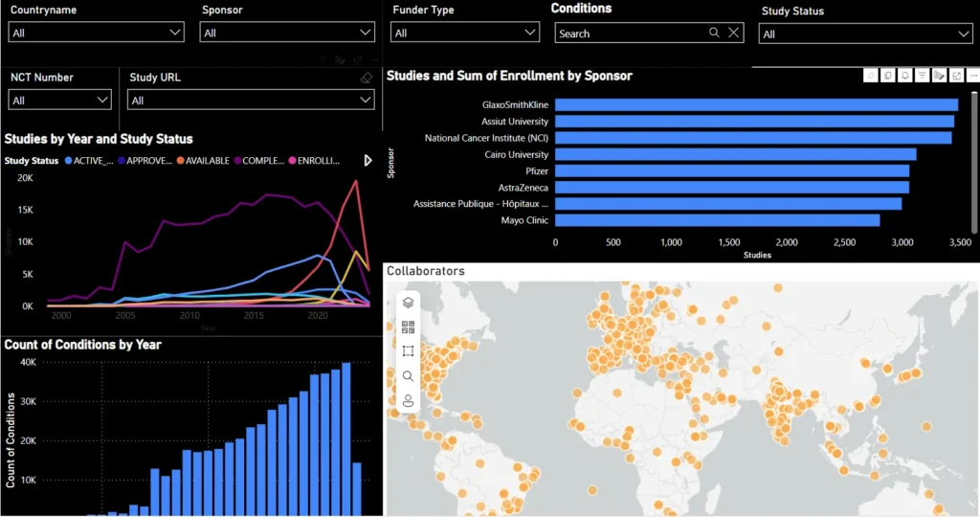Show next legend items with arrow
This screenshot has width=980, height=517.
click(x=368, y=161)
